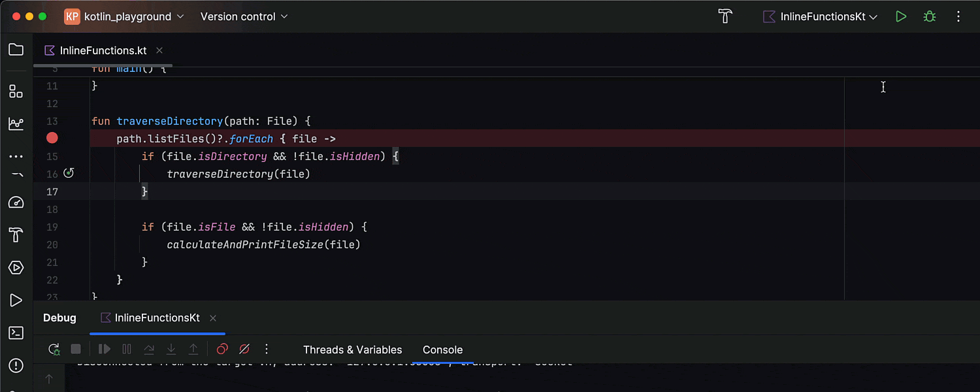The width and height of the screenshot is (980, 392).
Task: Click the Step Out up-arrow icon
Action: [x=193, y=349]
